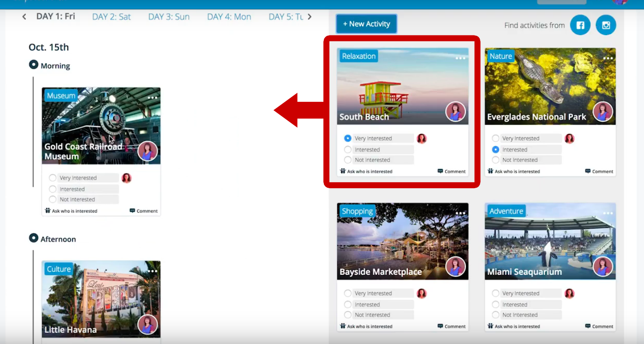The image size is (644, 344).
Task: Click the Gold Coast Railroad Museum organizer avatar
Action: point(148,151)
